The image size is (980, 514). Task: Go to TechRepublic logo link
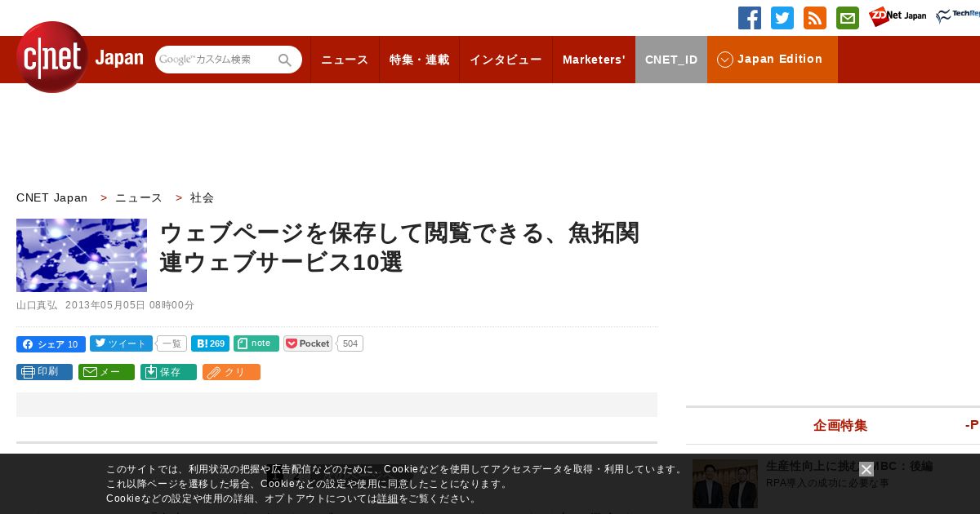tap(958, 16)
